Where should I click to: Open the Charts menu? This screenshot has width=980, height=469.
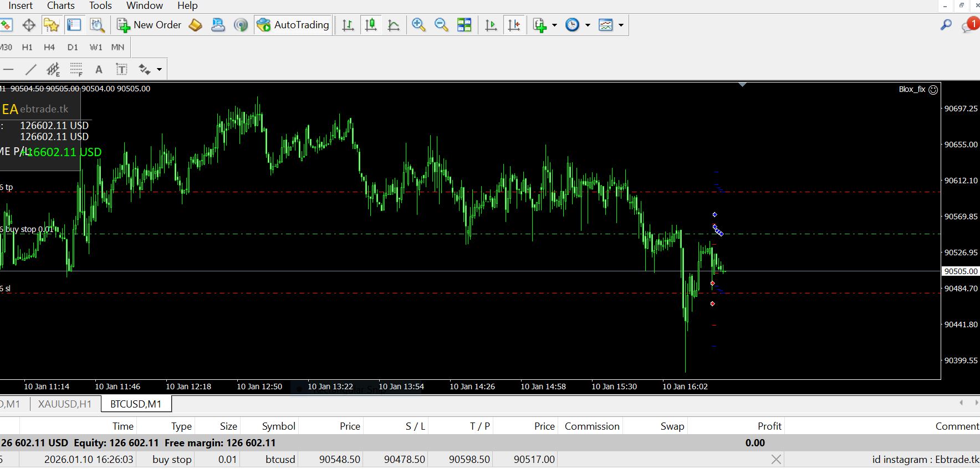pos(60,6)
